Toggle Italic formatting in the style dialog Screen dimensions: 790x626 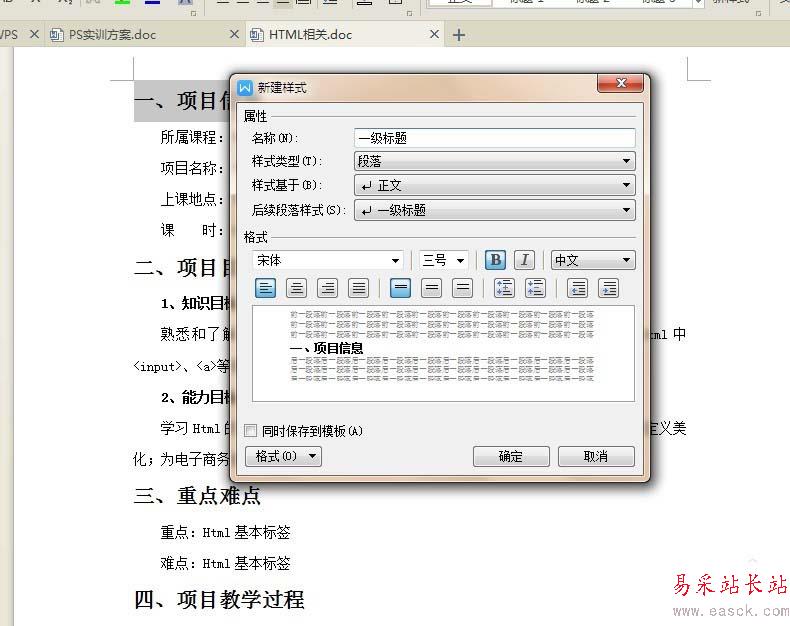524,260
